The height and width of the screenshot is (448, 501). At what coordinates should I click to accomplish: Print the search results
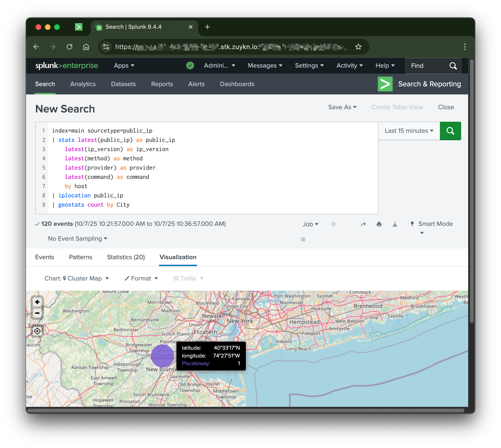click(379, 224)
